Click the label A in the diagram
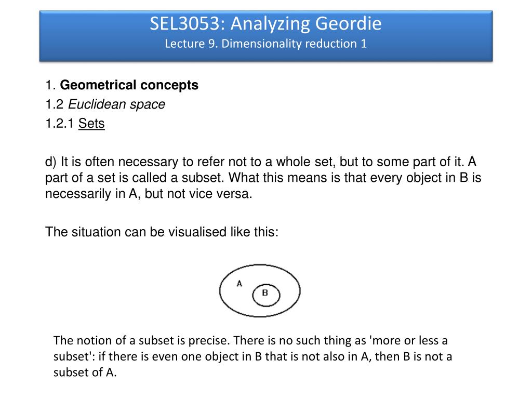The width and height of the screenshot is (532, 399). (x=239, y=283)
